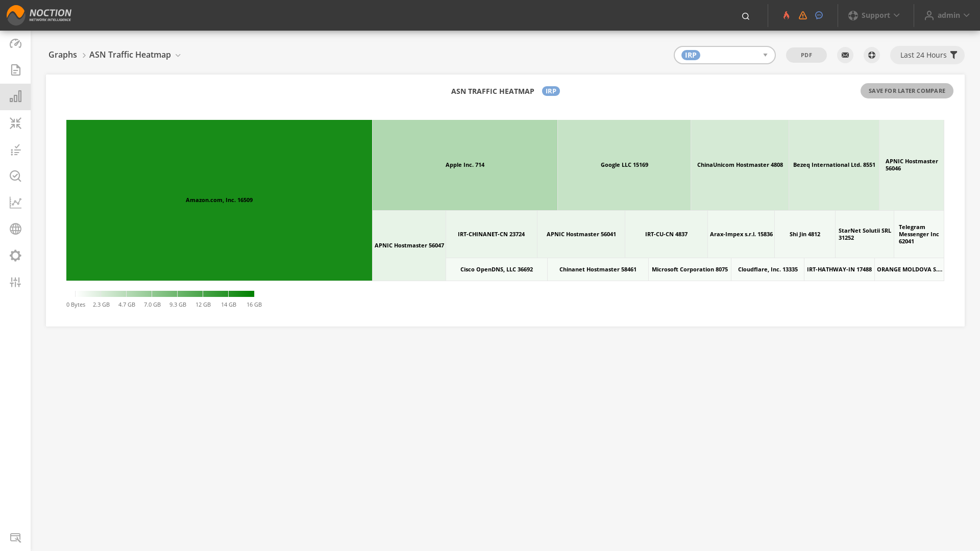Select the Apple Inc. 714 heatmap block
This screenshot has width=980, height=551.
coord(465,165)
